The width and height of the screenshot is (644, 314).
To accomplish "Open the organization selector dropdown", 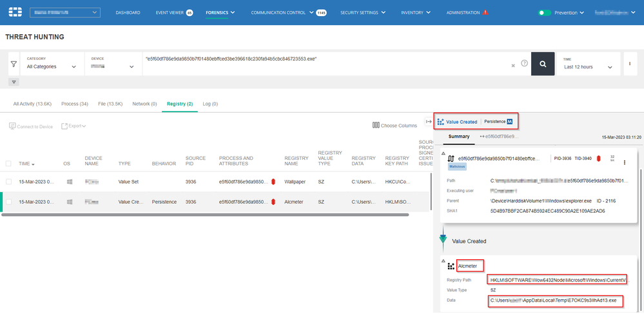I will pos(65,13).
